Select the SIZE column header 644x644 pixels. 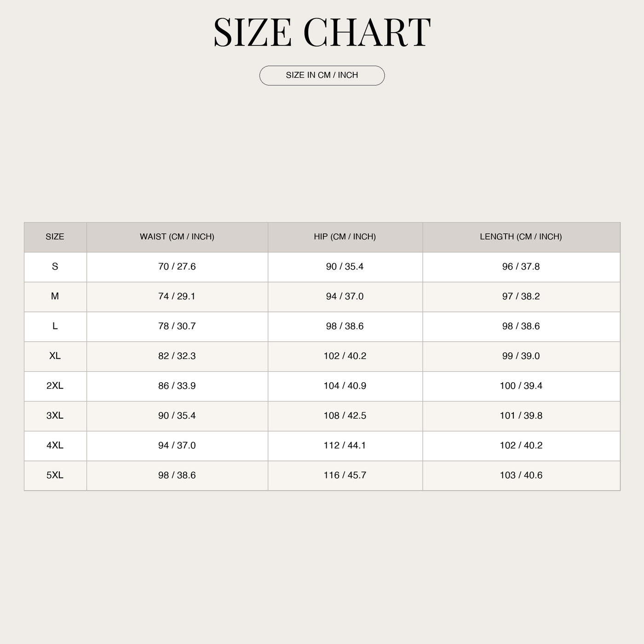[x=55, y=237]
